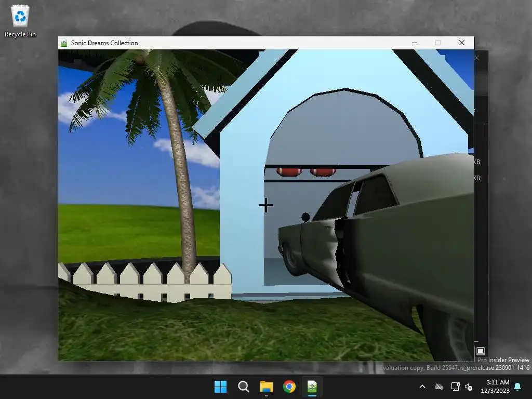Launch File Explorer from the taskbar
This screenshot has width=532, height=399.
point(267,387)
